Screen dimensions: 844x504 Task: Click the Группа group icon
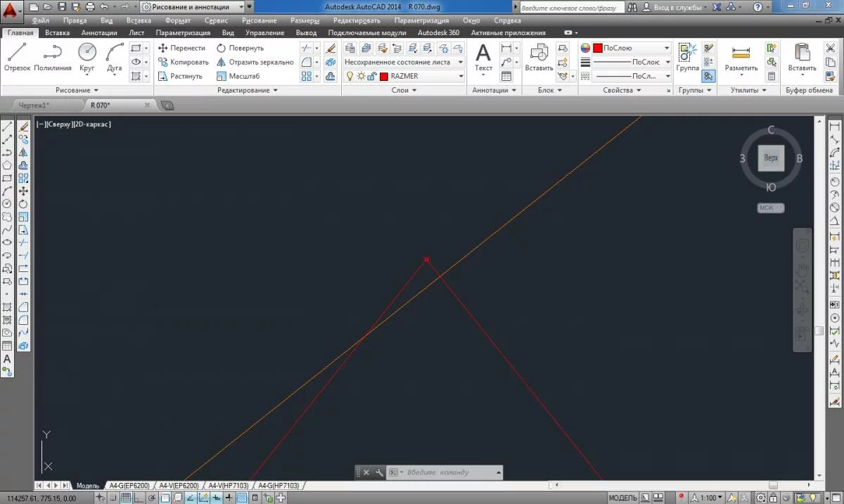[687, 57]
